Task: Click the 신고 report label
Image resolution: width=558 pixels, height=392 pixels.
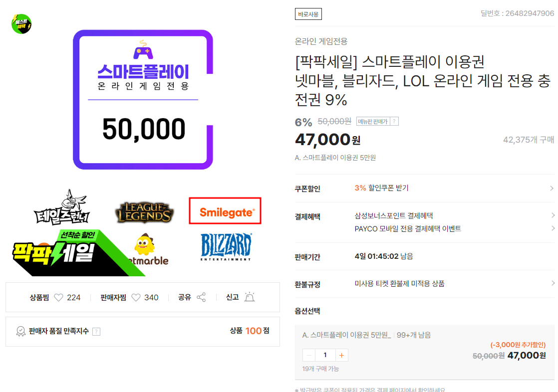Action: pyautogui.click(x=233, y=297)
